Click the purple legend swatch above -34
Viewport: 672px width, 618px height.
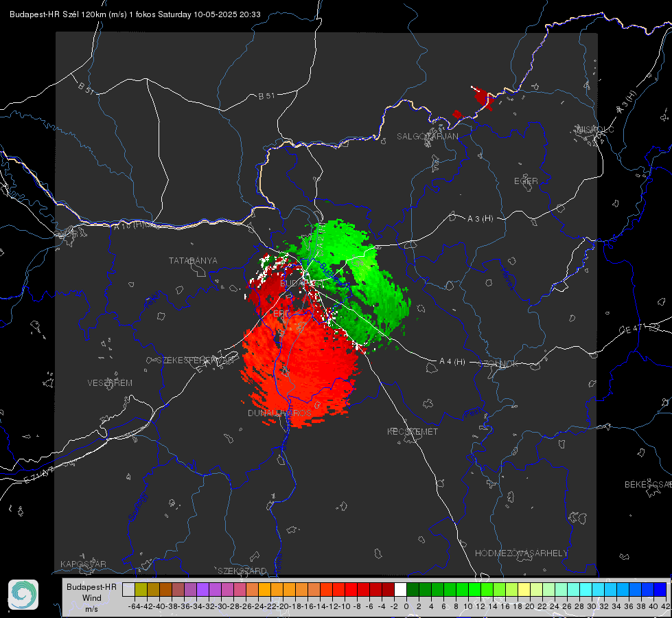(202, 589)
